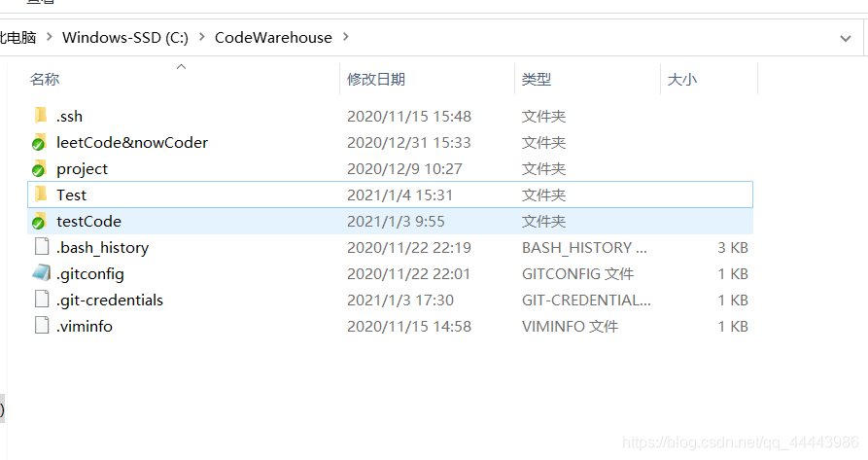
Task: Expand chevron after CodeWarehouse in breadcrumb
Action: [x=346, y=37]
